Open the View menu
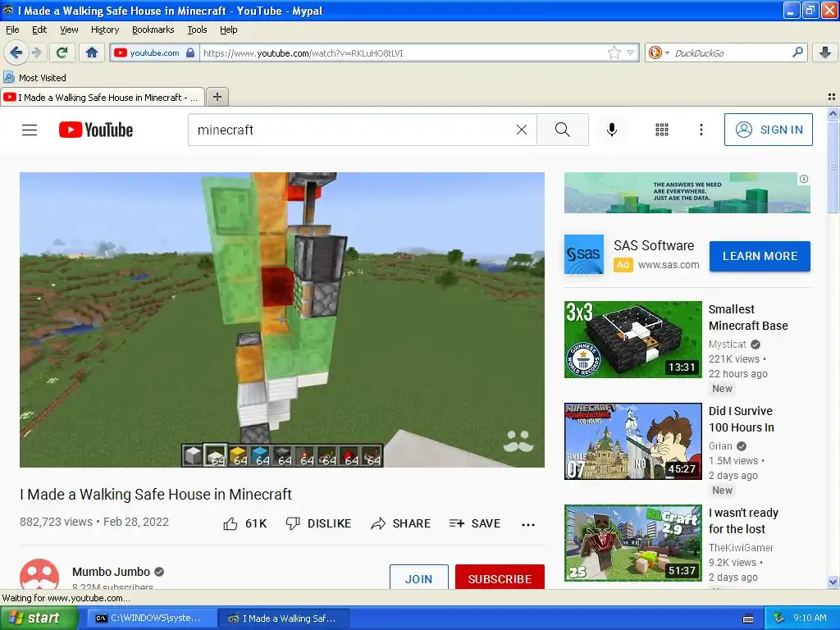840x630 pixels. [69, 30]
